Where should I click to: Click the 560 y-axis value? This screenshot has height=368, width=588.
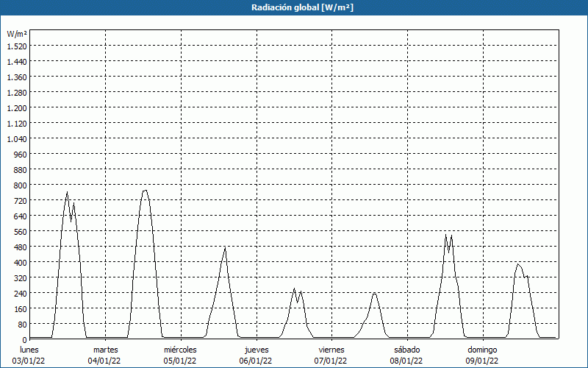pyautogui.click(x=21, y=231)
